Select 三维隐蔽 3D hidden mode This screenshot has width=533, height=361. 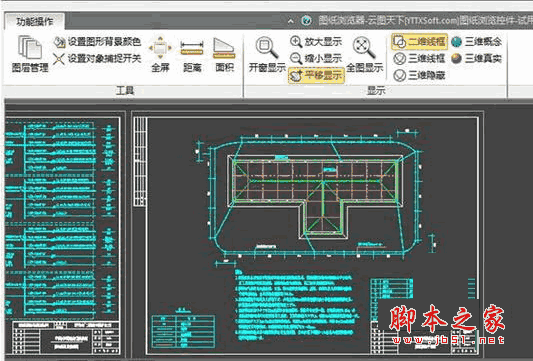point(419,75)
